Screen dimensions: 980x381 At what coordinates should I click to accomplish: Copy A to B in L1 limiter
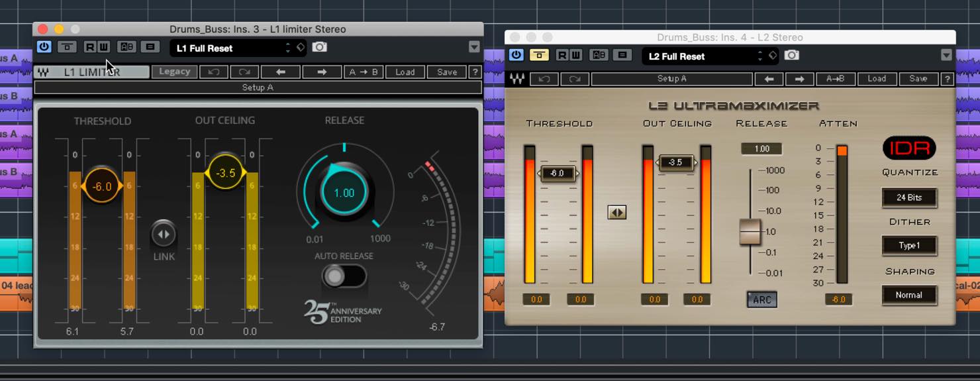tap(364, 72)
